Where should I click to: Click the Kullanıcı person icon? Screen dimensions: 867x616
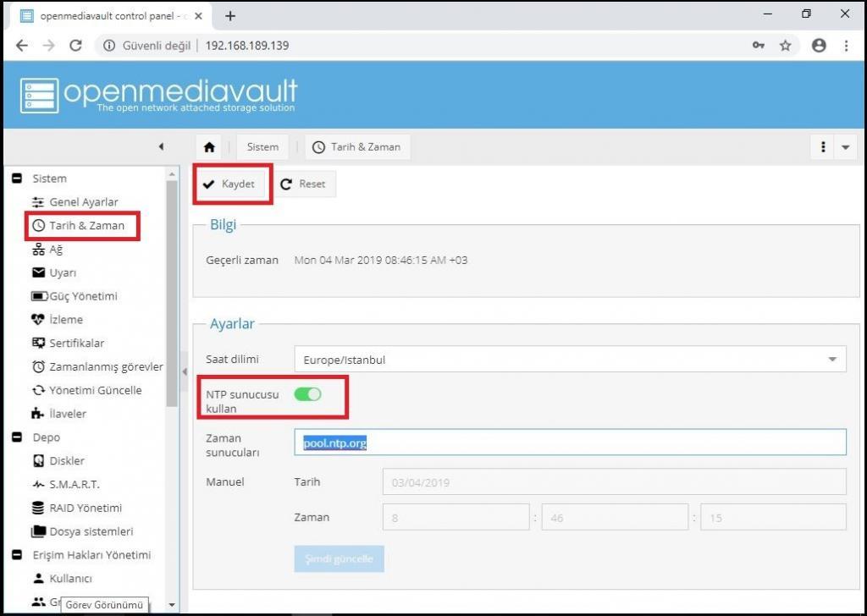click(38, 579)
